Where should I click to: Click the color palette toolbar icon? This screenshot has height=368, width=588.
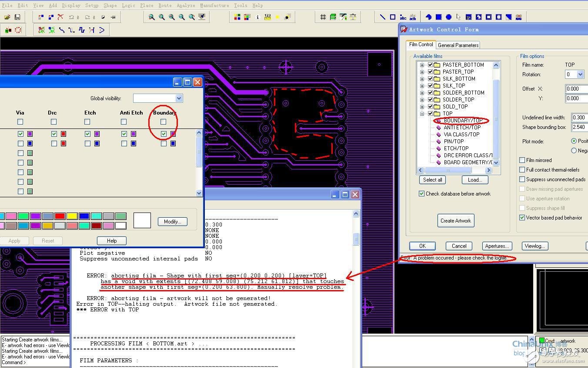(237, 17)
